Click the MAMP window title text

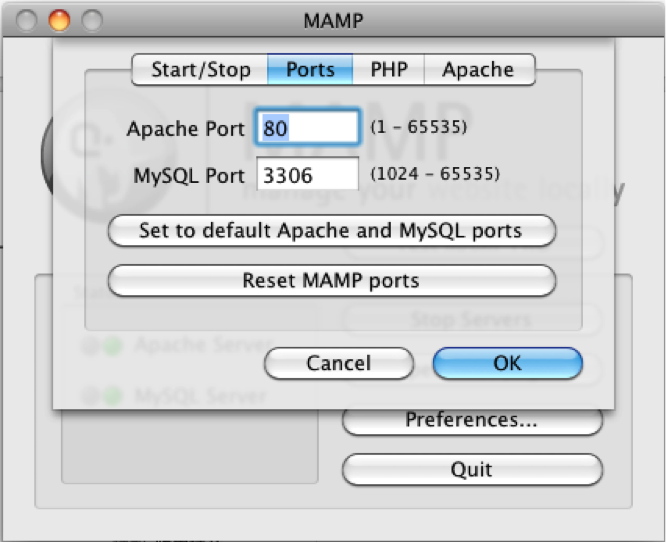(333, 20)
